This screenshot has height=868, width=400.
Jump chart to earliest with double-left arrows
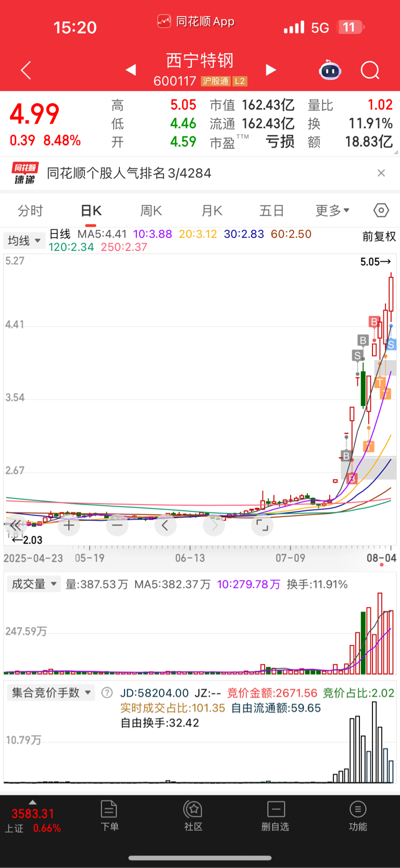point(15,525)
